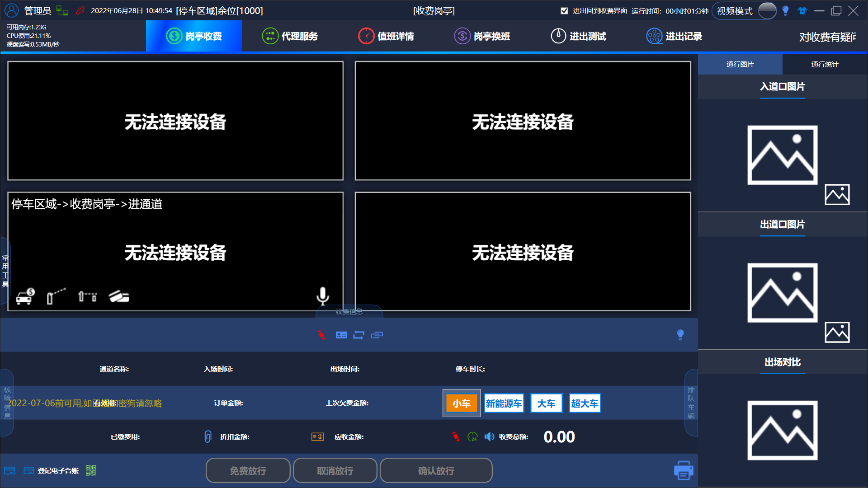Click the green 24-hour icon
This screenshot has height=488, width=868.
(x=472, y=436)
